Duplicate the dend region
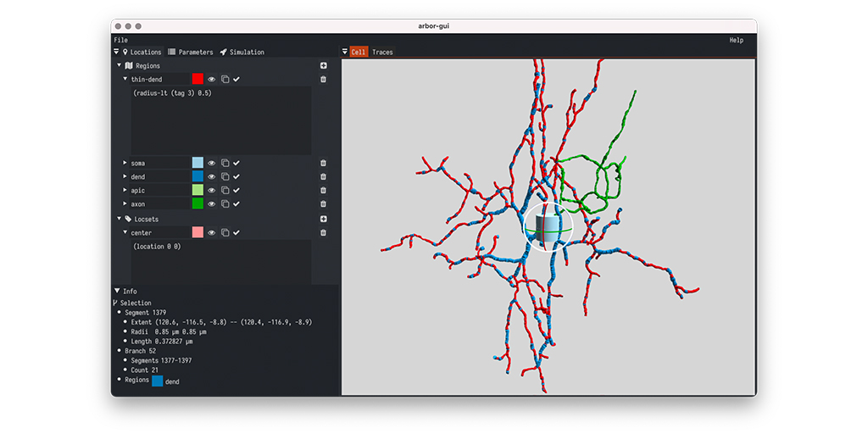This screenshot has height=434, width=868. click(225, 176)
